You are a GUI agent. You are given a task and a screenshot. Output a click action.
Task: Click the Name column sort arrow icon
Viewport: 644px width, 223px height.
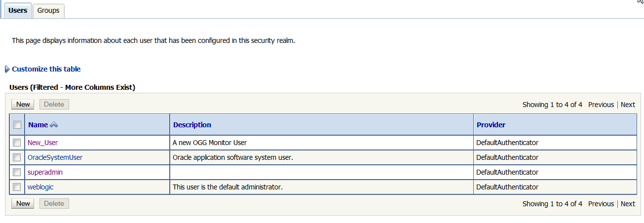pos(54,125)
